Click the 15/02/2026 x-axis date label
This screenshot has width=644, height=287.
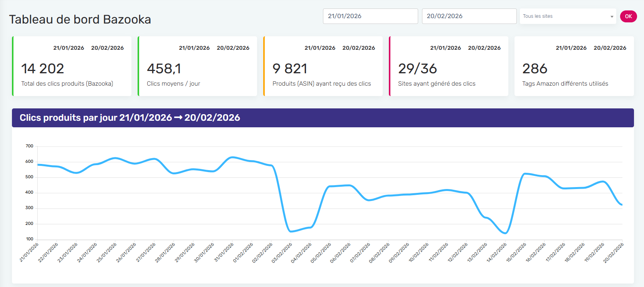[x=516, y=253]
